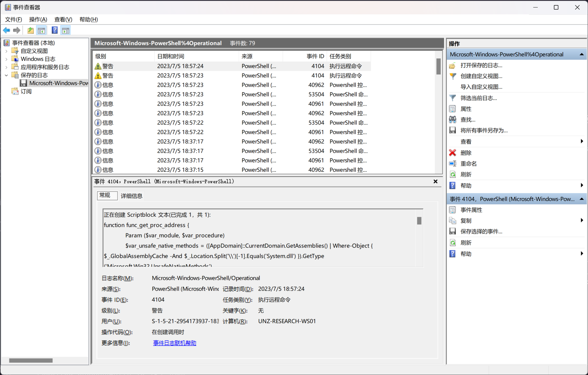Select event 53504 at 18:37:17

click(x=232, y=151)
